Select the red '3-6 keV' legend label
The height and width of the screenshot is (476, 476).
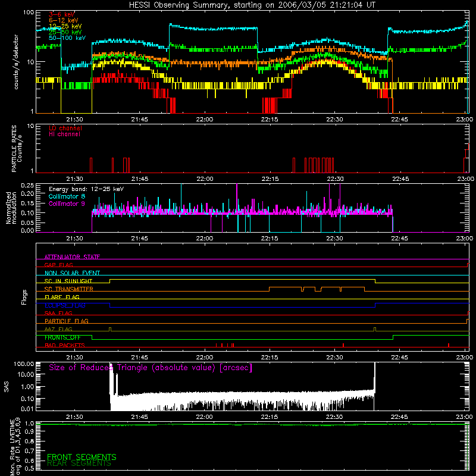pyautogui.click(x=62, y=14)
